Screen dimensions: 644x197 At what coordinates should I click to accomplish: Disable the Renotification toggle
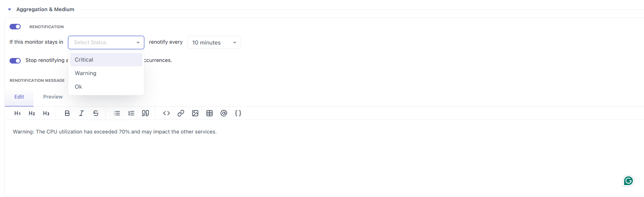(x=15, y=27)
